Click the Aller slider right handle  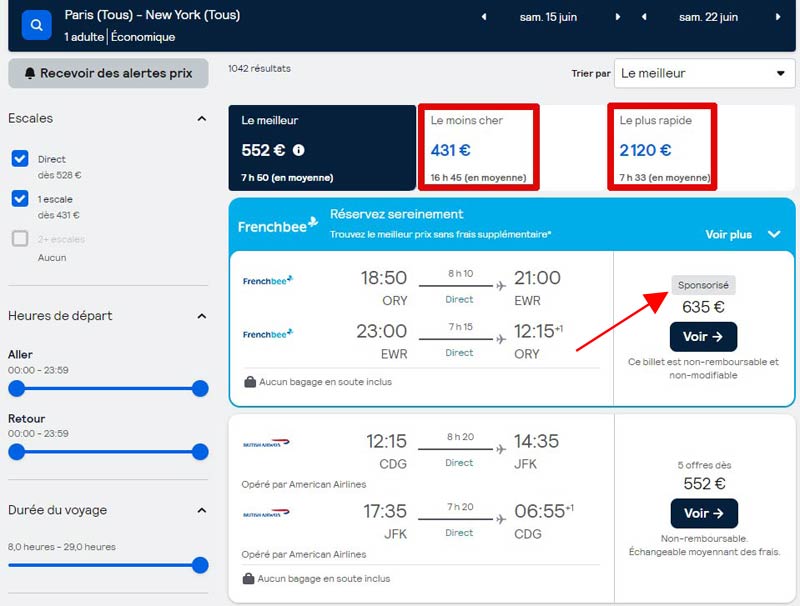tap(200, 389)
